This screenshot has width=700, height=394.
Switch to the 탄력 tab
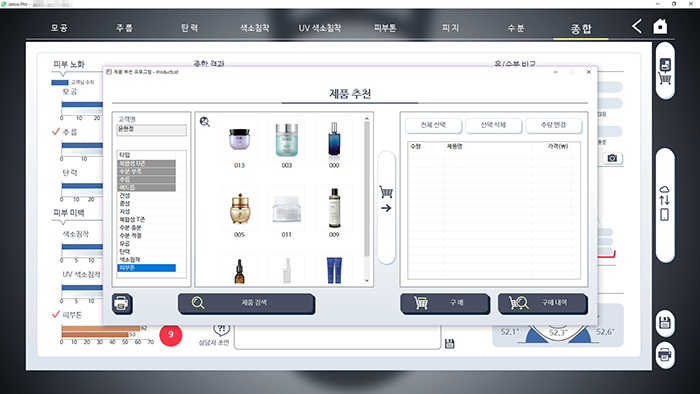tap(189, 28)
